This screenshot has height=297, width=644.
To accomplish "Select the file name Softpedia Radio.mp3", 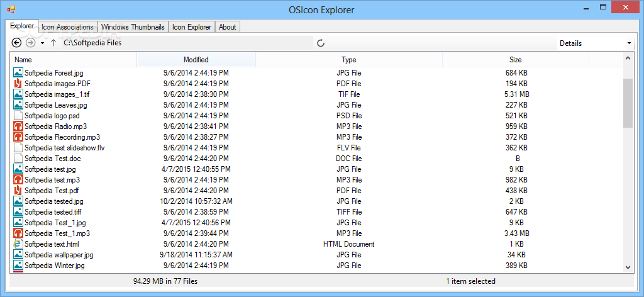I will [55, 126].
